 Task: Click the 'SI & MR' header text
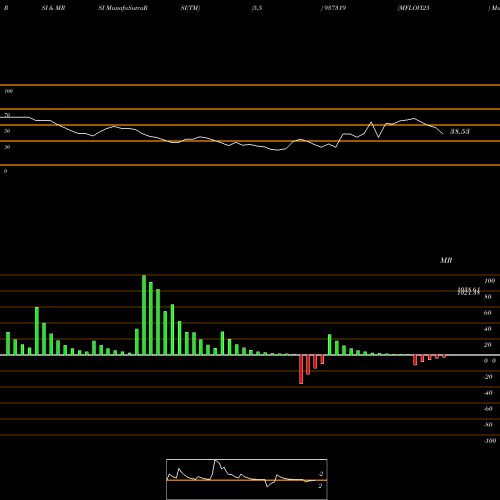[x=53, y=8]
